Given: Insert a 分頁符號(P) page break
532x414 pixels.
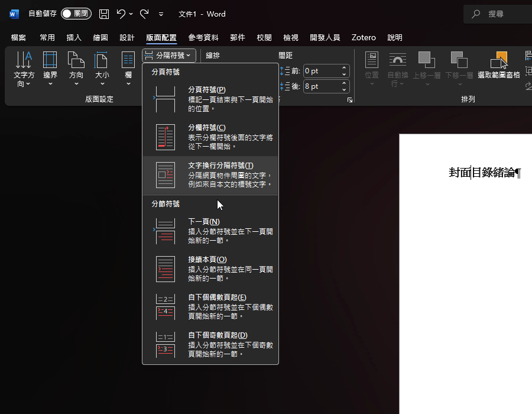Looking at the screenshot, I should [210, 99].
